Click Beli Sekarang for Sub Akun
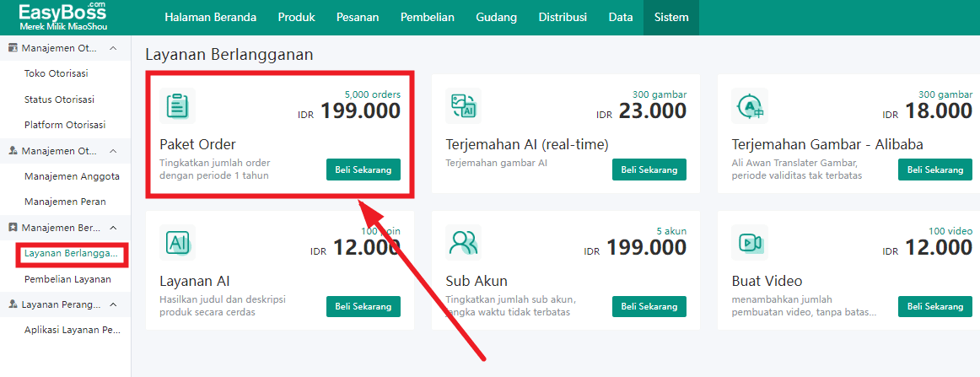 click(649, 306)
